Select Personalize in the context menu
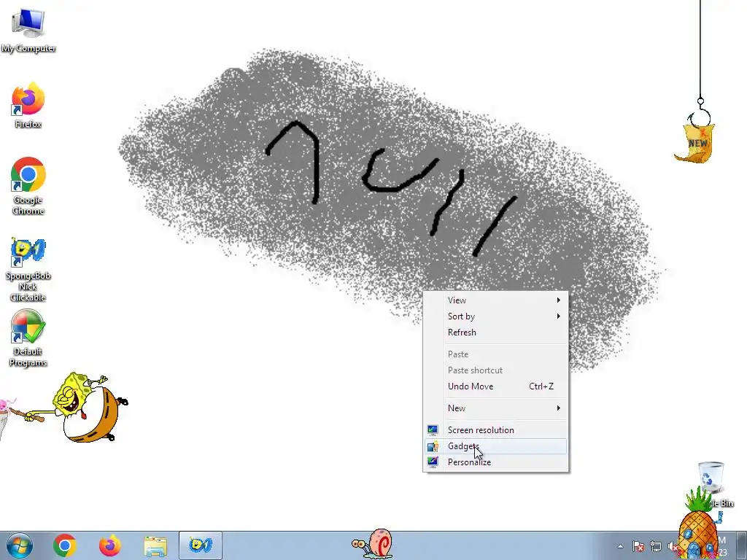The image size is (747, 560). (495, 462)
